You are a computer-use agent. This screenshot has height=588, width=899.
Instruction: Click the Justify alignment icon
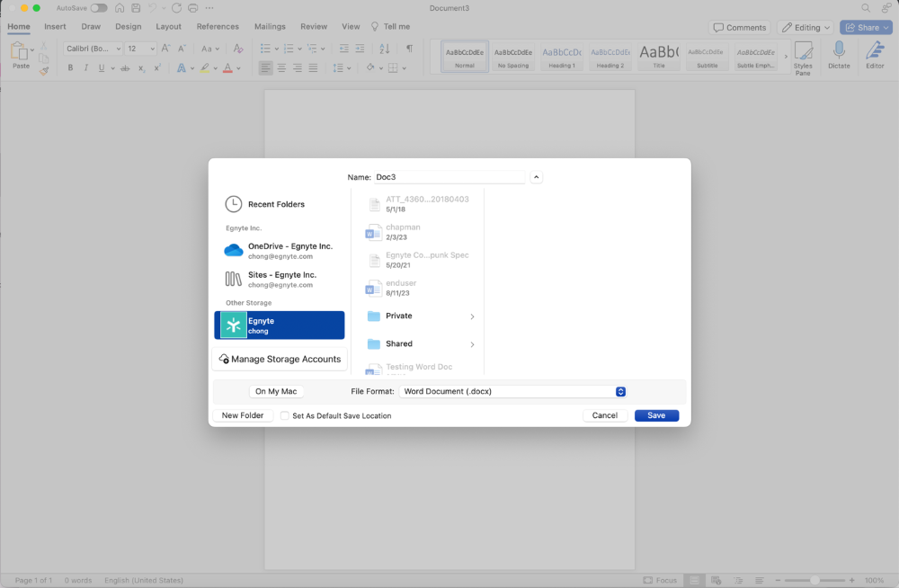[x=313, y=68]
